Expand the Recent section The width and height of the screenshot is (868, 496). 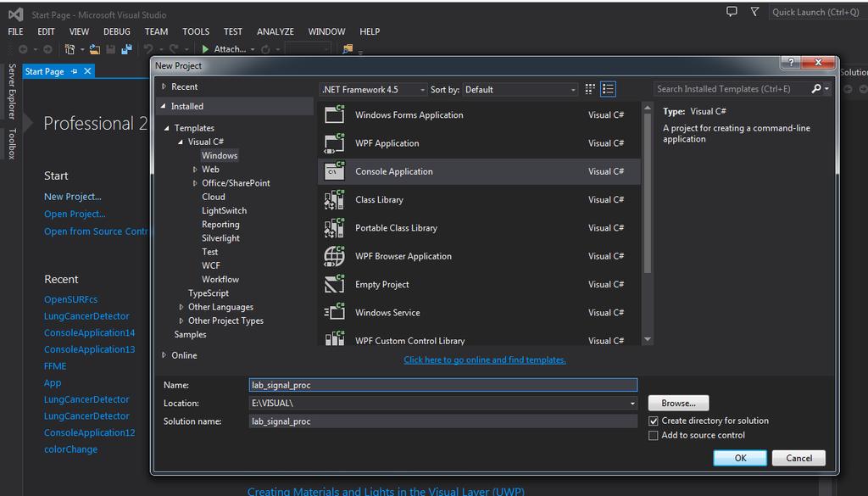(164, 86)
